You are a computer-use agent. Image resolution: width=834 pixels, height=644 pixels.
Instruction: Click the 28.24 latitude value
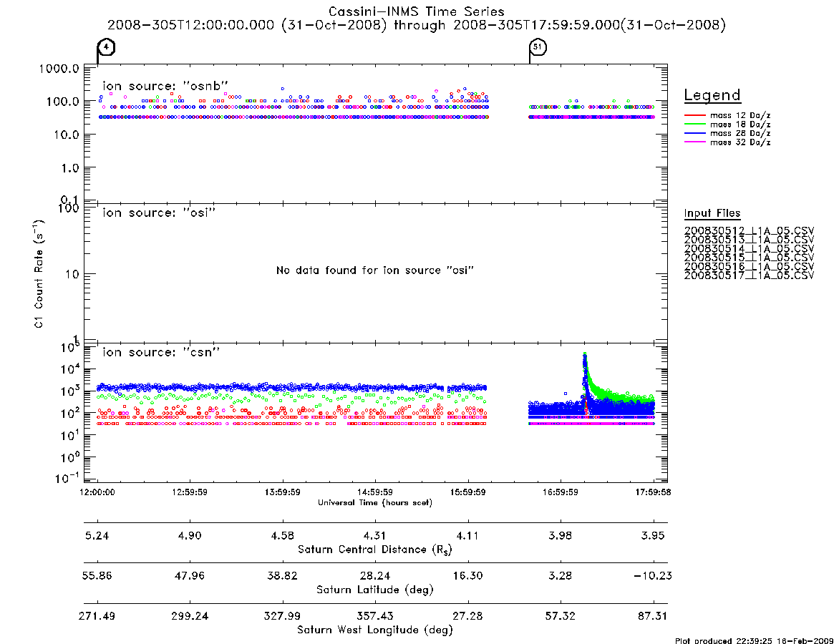pyautogui.click(x=375, y=576)
